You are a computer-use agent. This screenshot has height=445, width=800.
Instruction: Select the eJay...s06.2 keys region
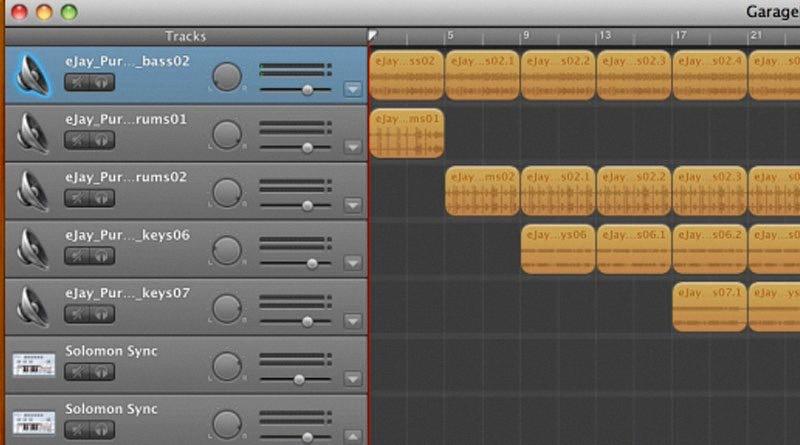[710, 249]
